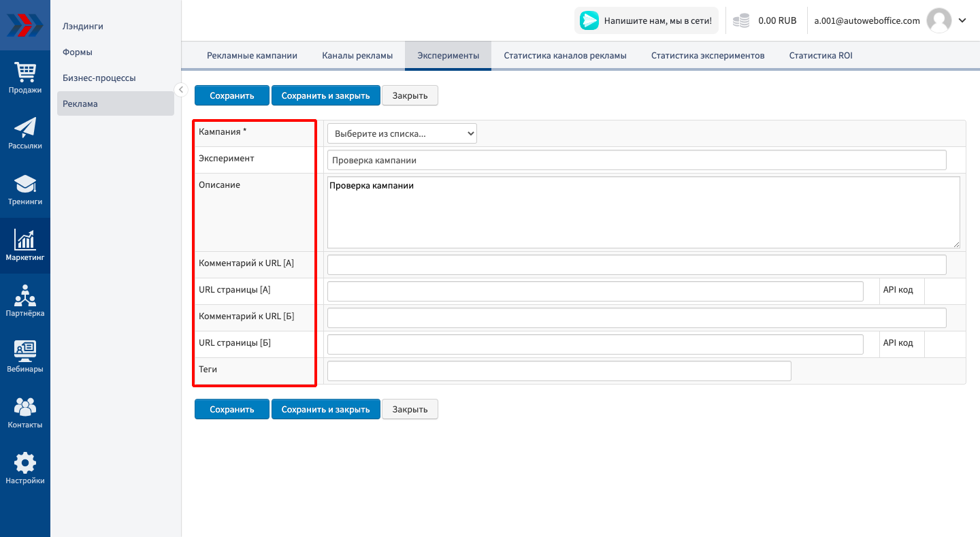Click into the Описание text area

click(x=643, y=212)
